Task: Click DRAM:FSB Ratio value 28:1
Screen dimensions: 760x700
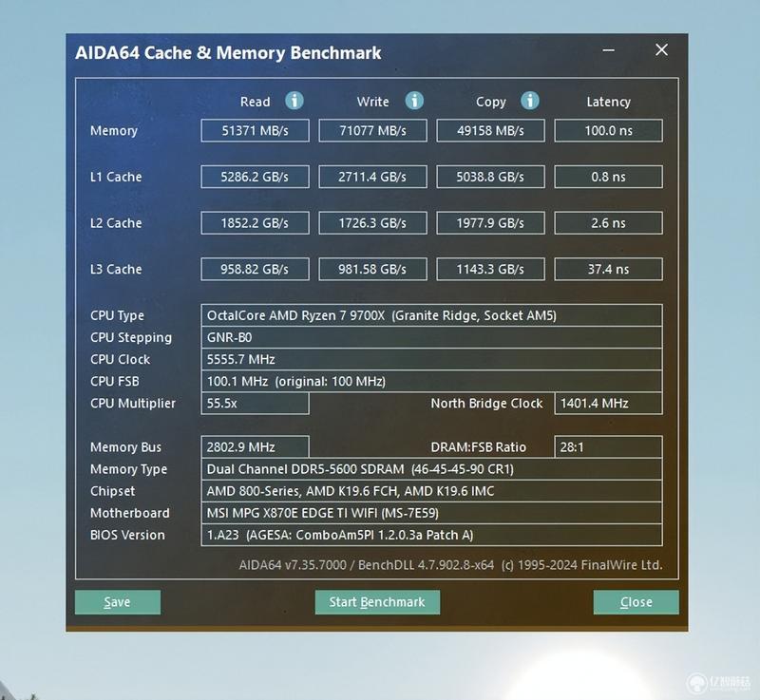Action: [608, 446]
